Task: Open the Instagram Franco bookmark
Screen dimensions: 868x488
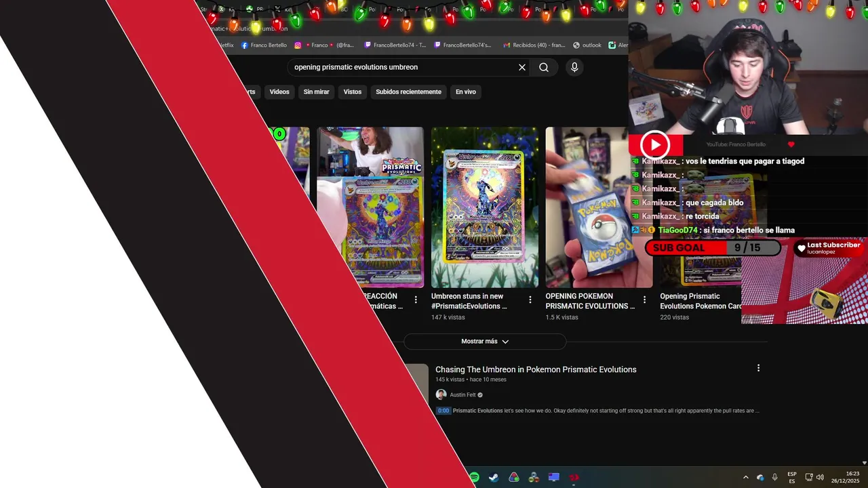Action: [324, 45]
